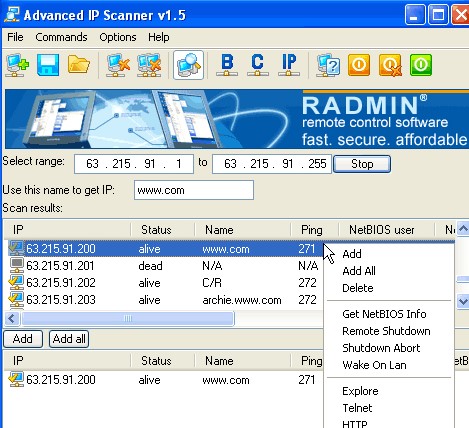Click the orange shutdown abort icon

(390, 65)
